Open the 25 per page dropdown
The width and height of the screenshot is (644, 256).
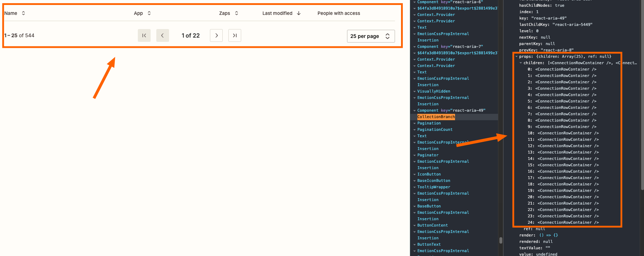click(x=370, y=36)
